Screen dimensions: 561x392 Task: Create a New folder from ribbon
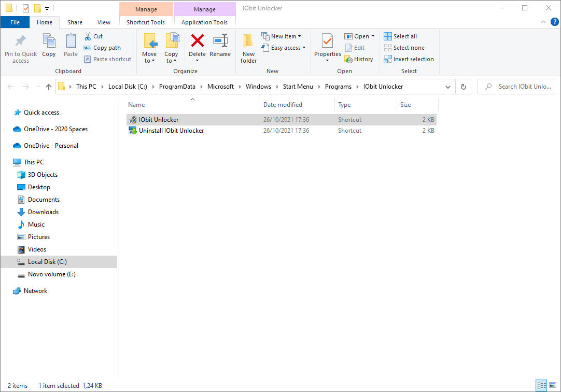248,49
